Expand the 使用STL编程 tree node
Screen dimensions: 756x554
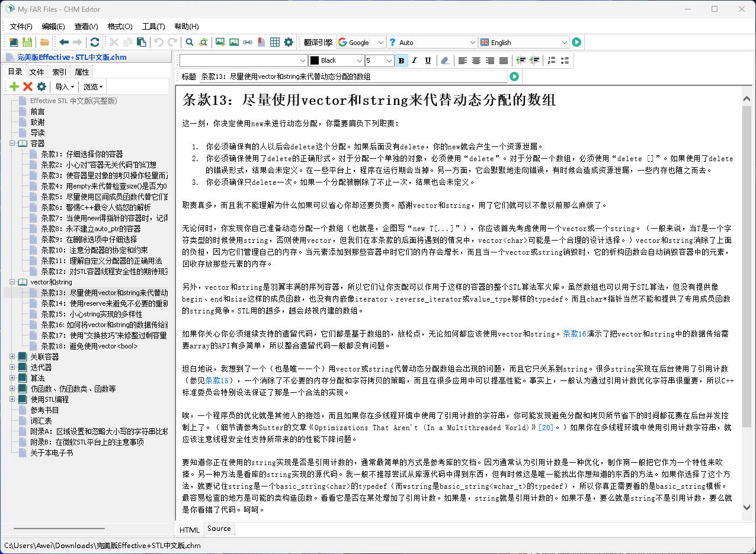[x=12, y=399]
